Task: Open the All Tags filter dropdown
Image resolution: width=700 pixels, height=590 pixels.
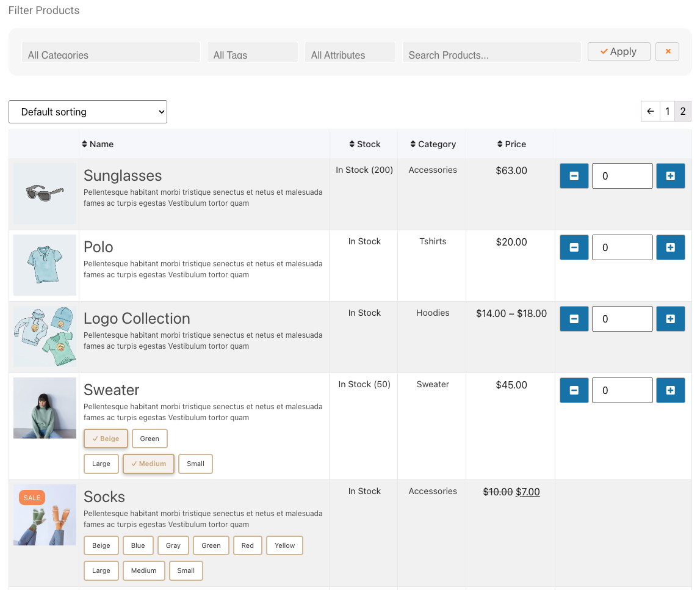Action: point(252,53)
